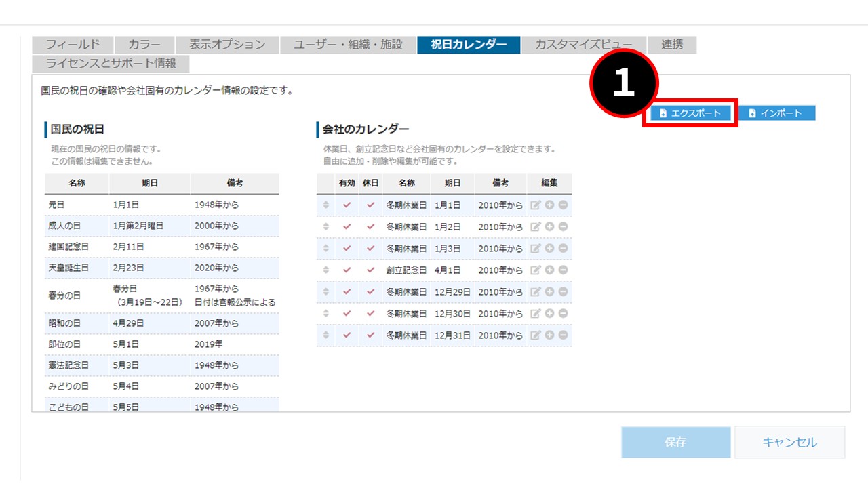Remove the 12月31日 company calendar entry

(x=563, y=335)
